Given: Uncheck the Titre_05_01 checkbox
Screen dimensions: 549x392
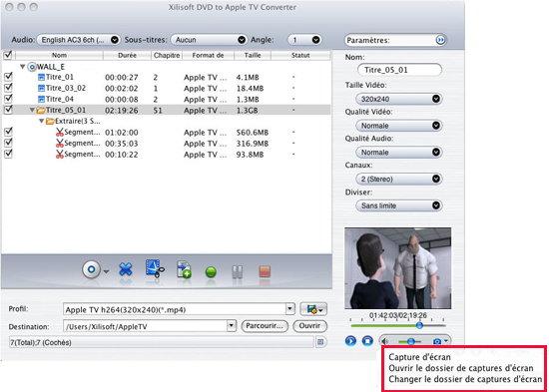Looking at the screenshot, I should point(8,110).
